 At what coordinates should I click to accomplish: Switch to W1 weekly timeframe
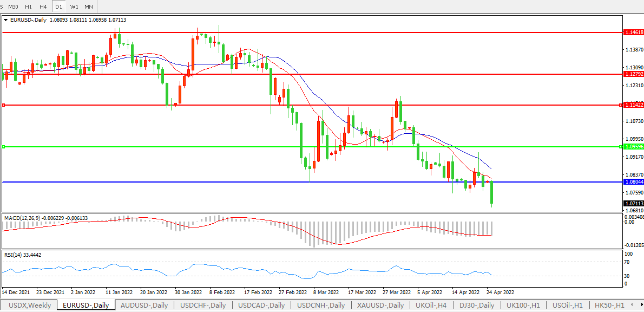point(74,6)
